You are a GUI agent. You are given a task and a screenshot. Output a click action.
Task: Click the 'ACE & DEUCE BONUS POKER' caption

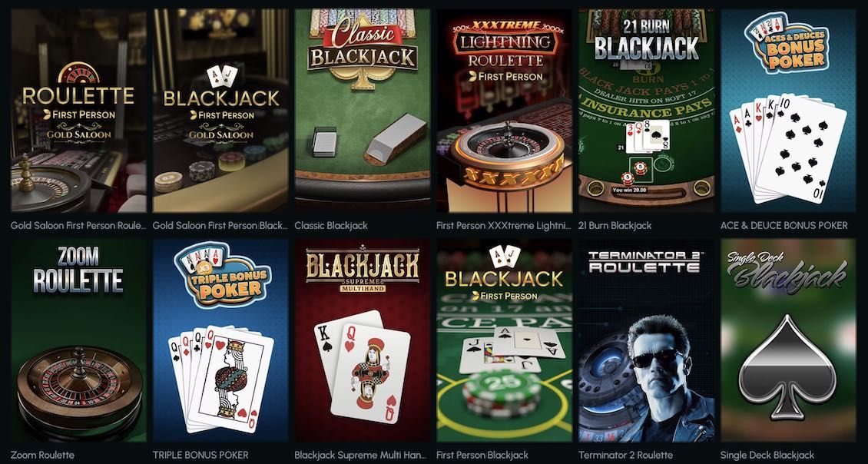click(784, 225)
